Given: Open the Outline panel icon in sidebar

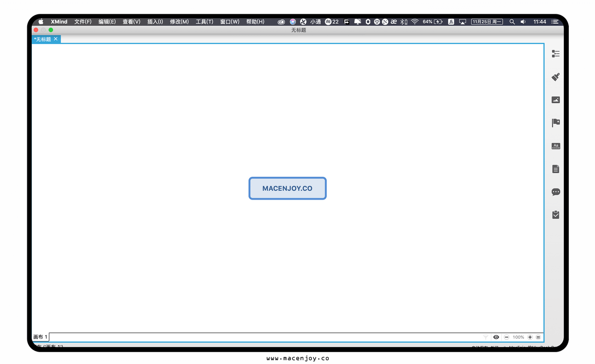Looking at the screenshot, I should (556, 54).
